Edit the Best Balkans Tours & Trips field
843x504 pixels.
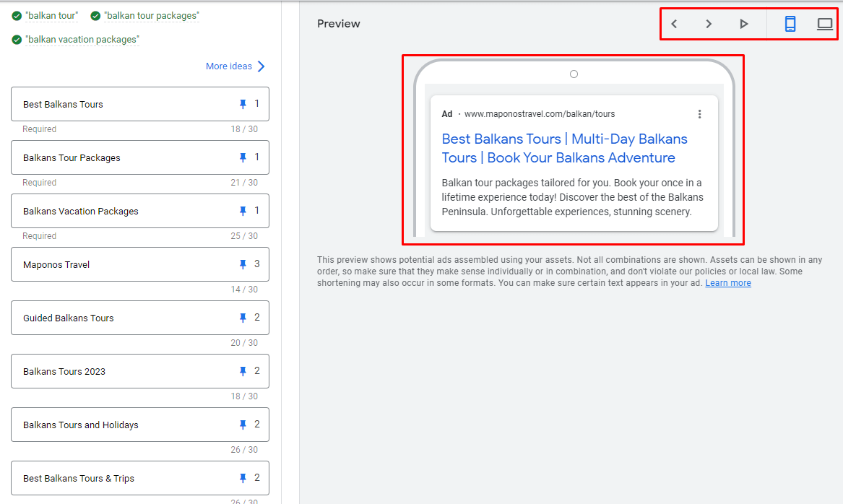[140, 478]
